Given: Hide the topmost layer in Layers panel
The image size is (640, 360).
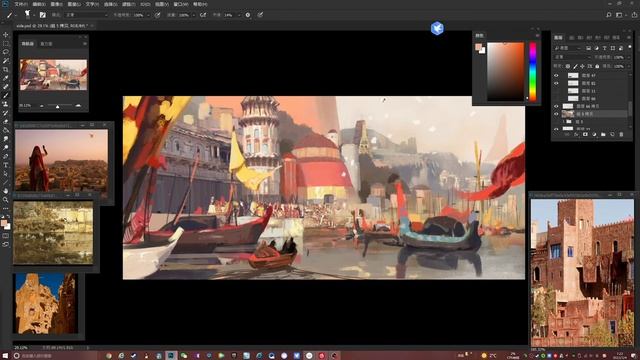Looking at the screenshot, I should point(556,76).
